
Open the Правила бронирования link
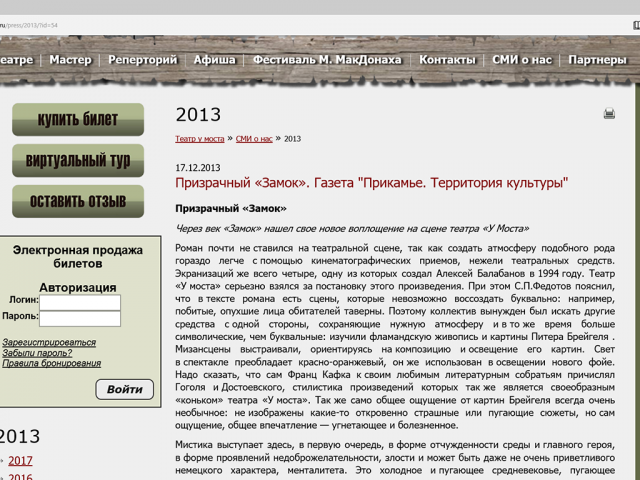(51, 363)
